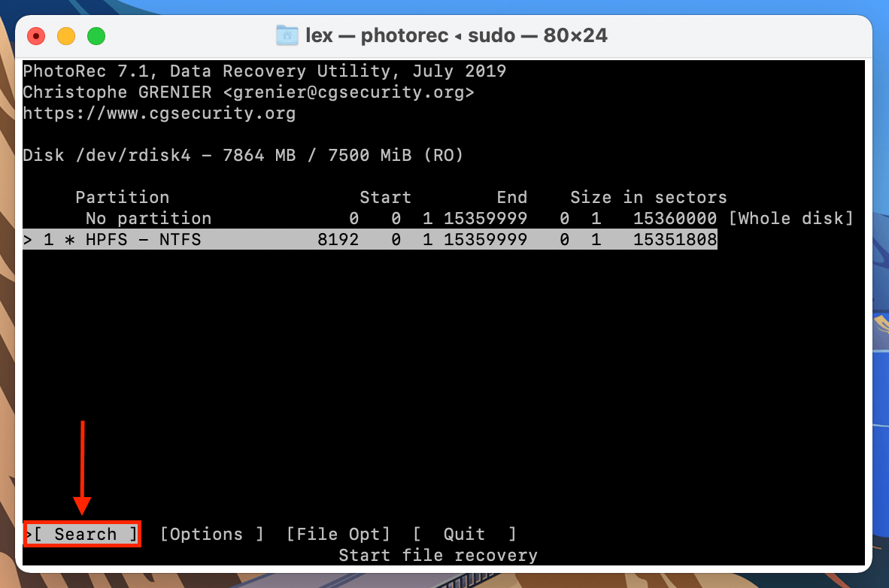
Task: Click the PhotoRec 7.1 version line
Action: 264,71
